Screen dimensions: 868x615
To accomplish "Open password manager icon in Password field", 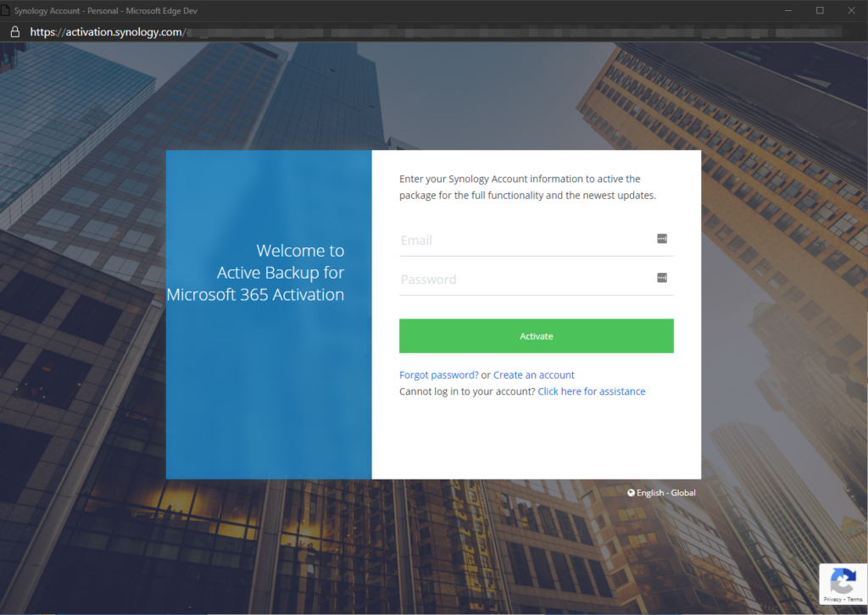I will point(661,278).
